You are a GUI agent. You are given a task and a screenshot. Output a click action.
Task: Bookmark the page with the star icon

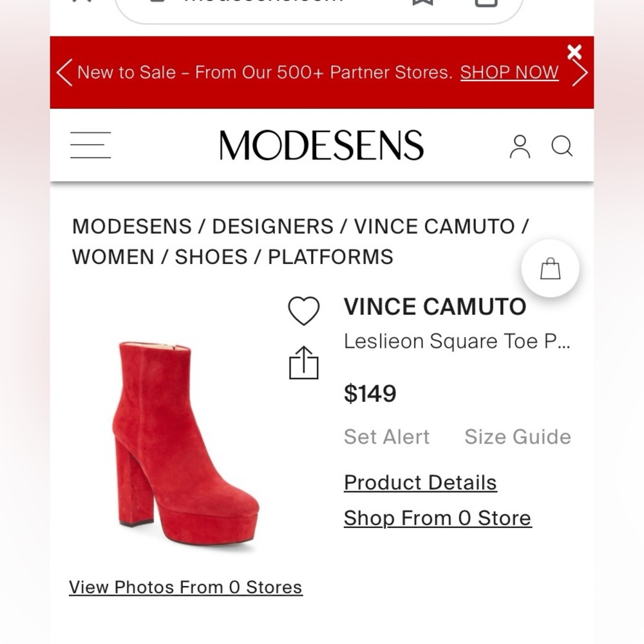tap(423, 3)
